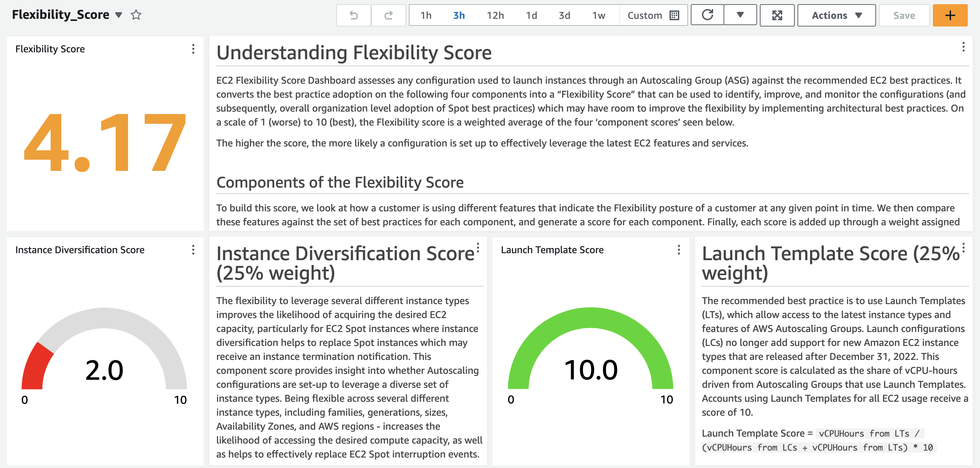This screenshot has width=980, height=468.
Task: Open the Instance Diversification Score gauge widget menu
Action: [193, 250]
